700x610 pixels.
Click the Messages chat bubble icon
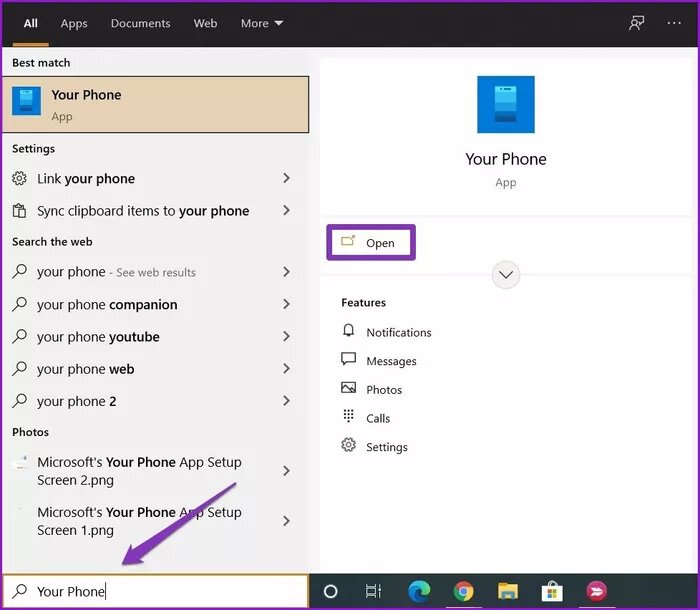click(x=348, y=359)
